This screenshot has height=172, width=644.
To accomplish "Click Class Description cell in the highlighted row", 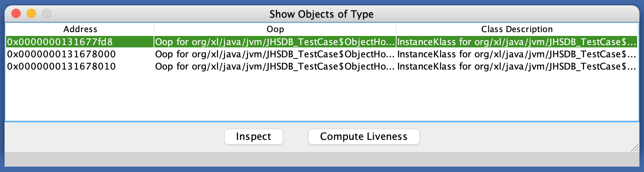I will click(516, 42).
